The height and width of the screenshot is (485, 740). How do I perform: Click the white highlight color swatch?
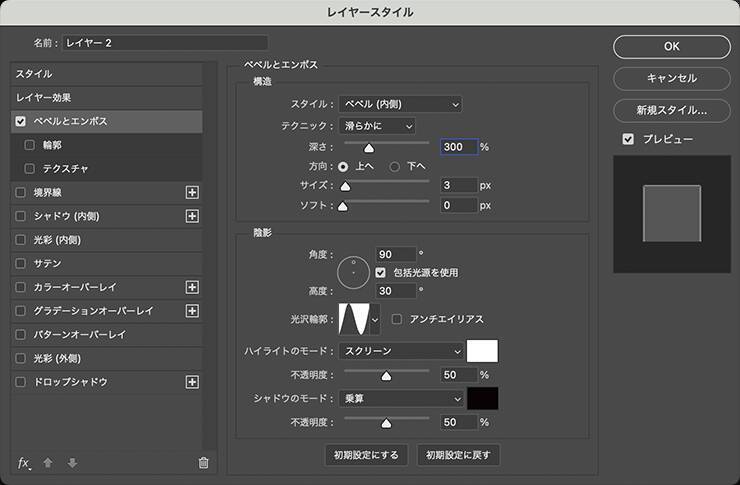tap(483, 351)
